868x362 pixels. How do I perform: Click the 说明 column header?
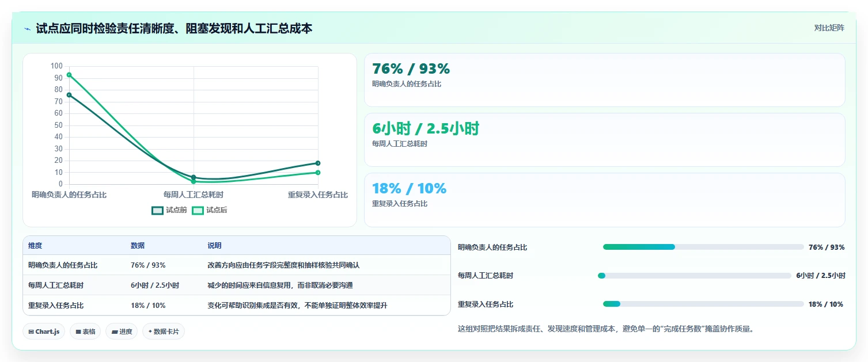click(x=214, y=246)
